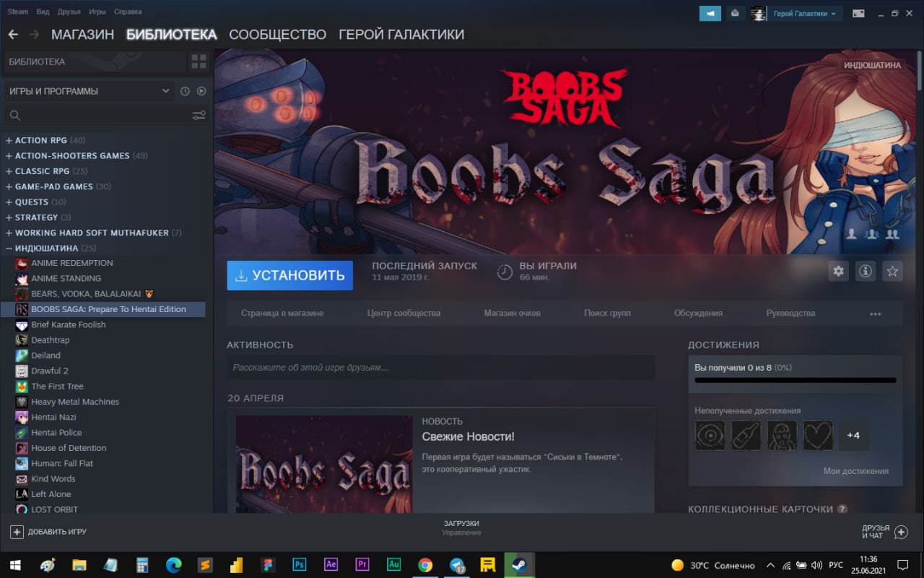Open Steam menu
Screen dimensions: 924x578
[18, 12]
